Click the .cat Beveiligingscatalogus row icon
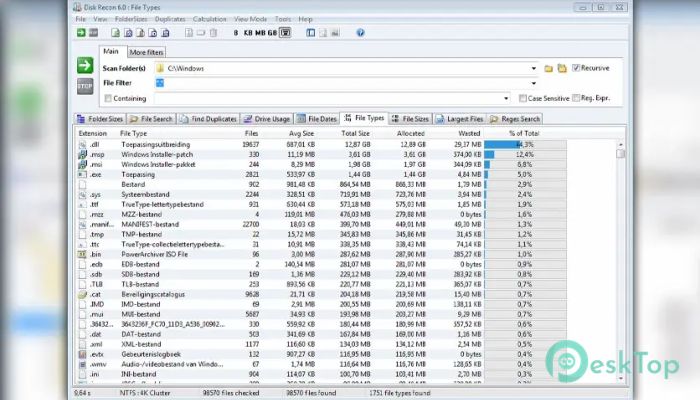The image size is (700, 400). 82,294
